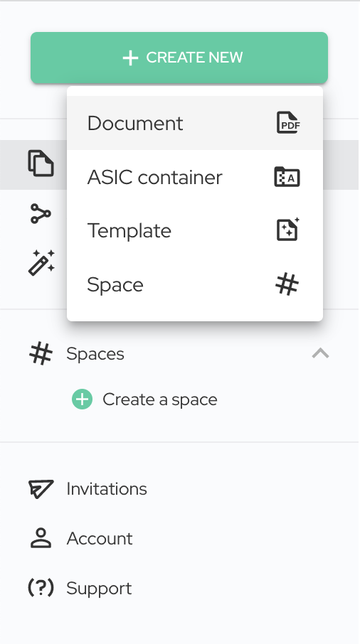Viewport: 360px width, 644px height.
Task: Open the documents copy icon in the sidebar
Action: click(41, 163)
